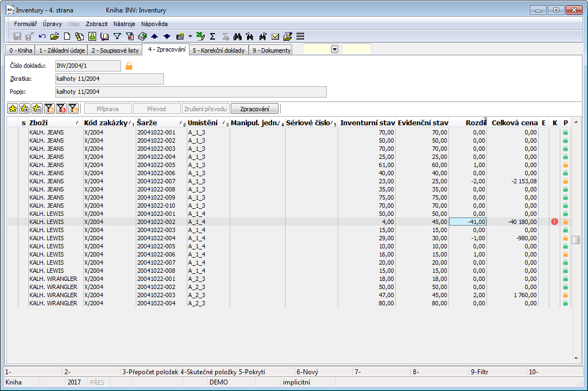The width and height of the screenshot is (588, 391).
Task: Switch to the 9 - Dokumenty tab
Action: click(x=271, y=50)
